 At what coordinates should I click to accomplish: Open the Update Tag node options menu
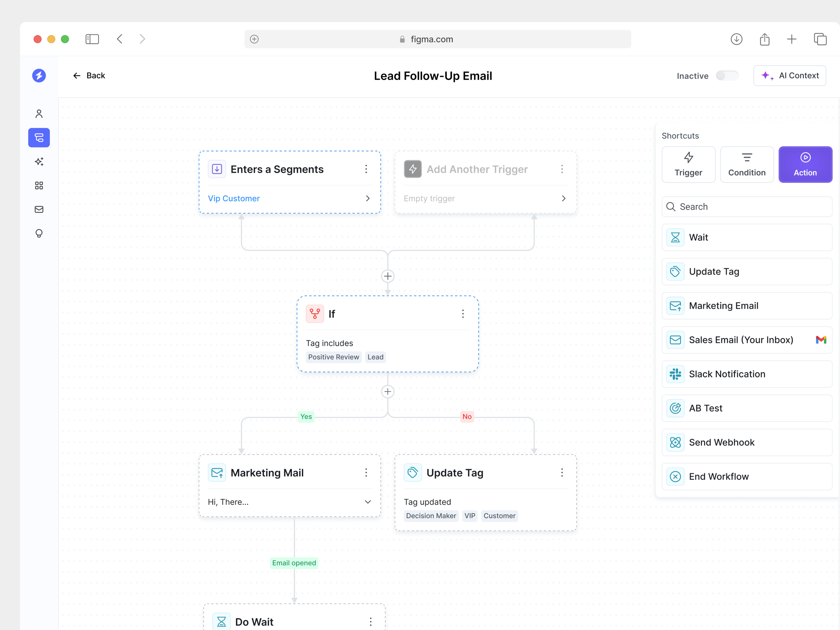point(562,472)
